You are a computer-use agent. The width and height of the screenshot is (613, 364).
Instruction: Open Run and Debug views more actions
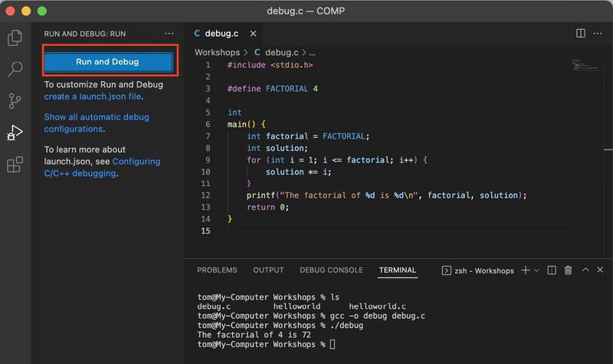(x=169, y=34)
